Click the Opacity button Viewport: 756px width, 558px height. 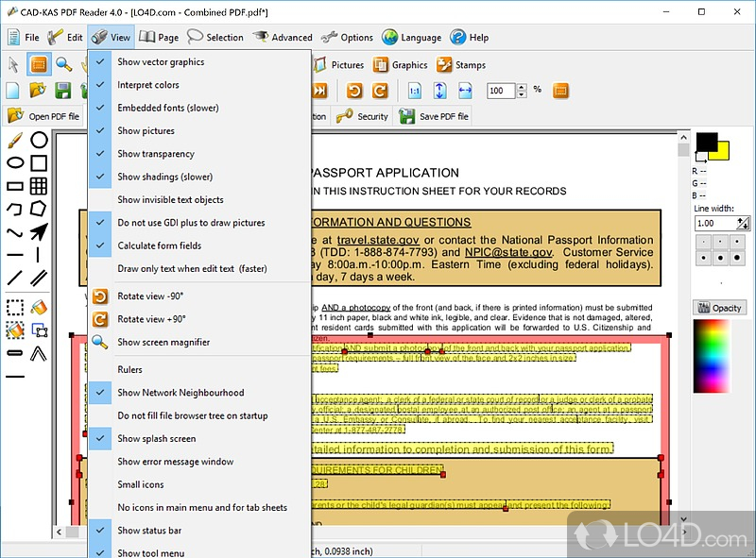coord(720,308)
